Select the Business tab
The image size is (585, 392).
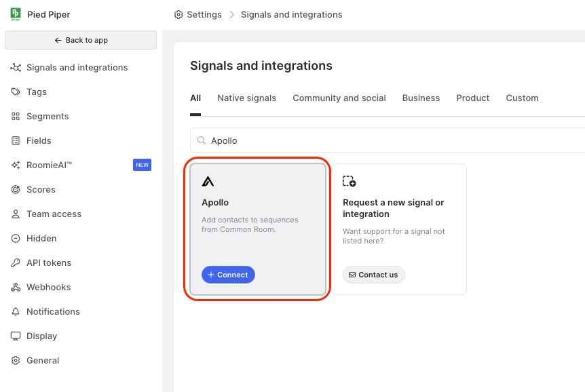point(421,98)
